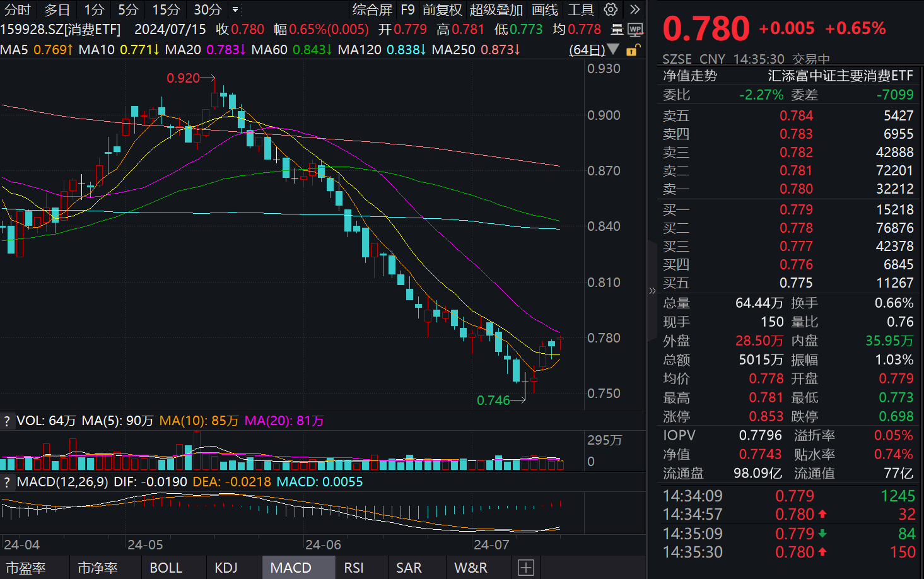Switch indicator to 市净率

tap(97, 568)
